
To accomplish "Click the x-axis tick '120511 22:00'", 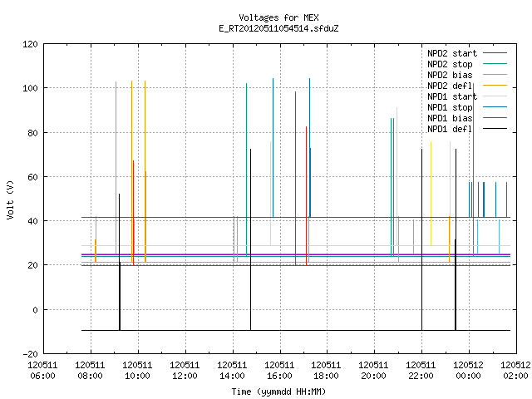I will click(421, 371).
